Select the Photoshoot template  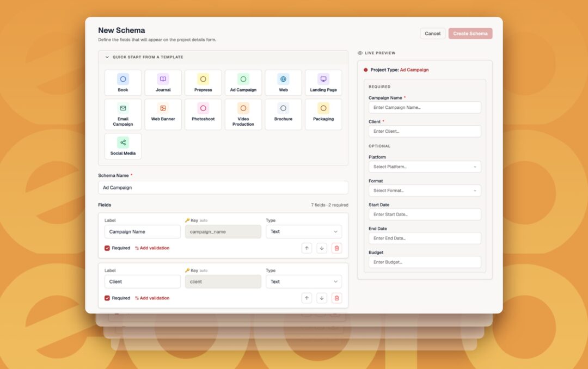(x=203, y=114)
